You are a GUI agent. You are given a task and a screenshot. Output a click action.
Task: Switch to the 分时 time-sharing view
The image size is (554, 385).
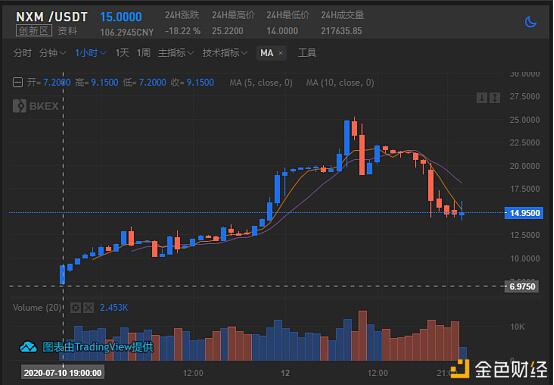(23, 53)
